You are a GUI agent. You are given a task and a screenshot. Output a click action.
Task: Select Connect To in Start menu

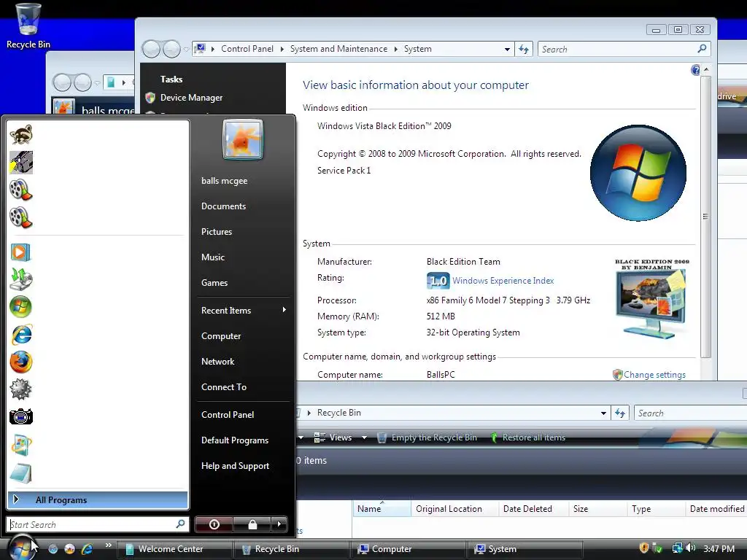(x=224, y=387)
